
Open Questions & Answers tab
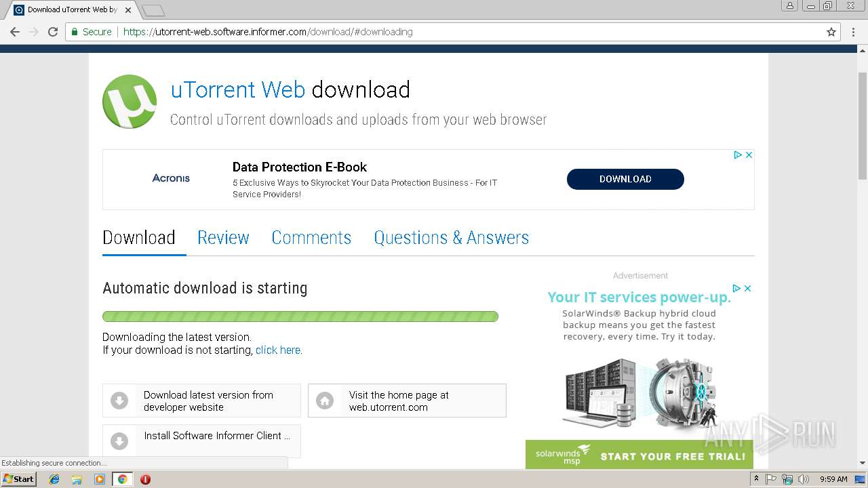coord(451,238)
